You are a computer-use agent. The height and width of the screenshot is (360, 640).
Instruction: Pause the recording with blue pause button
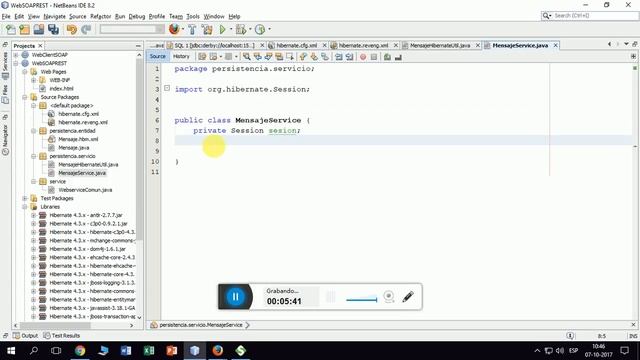235,297
